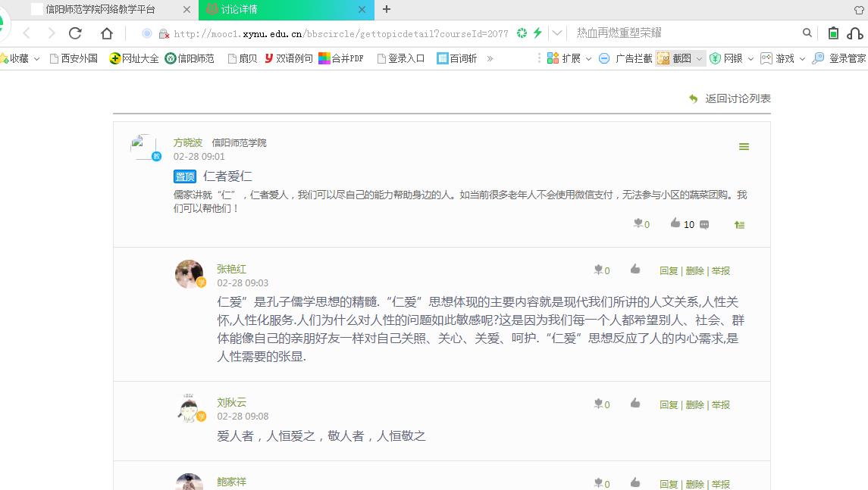
Task: Reload the page with the refresh icon
Action: click(75, 33)
